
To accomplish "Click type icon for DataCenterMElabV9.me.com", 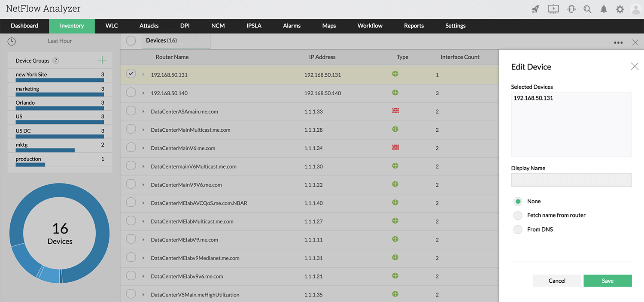I will [x=395, y=239].
